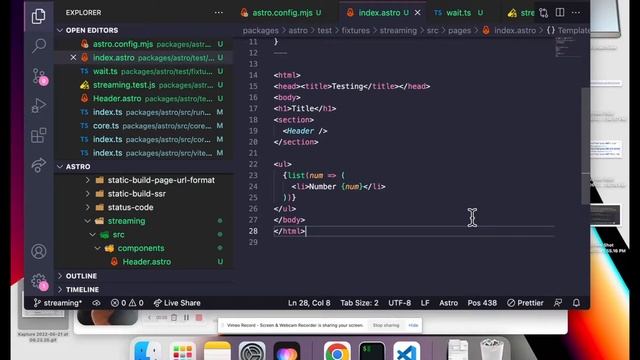Click Stop sharing in Vimeo Record bar
This screenshot has height=360, width=640.
[x=386, y=325]
